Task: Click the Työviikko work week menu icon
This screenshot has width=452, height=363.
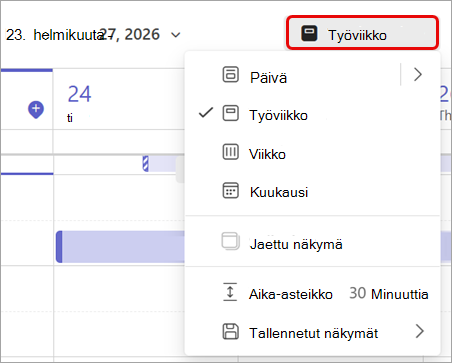Action: pos(230,113)
